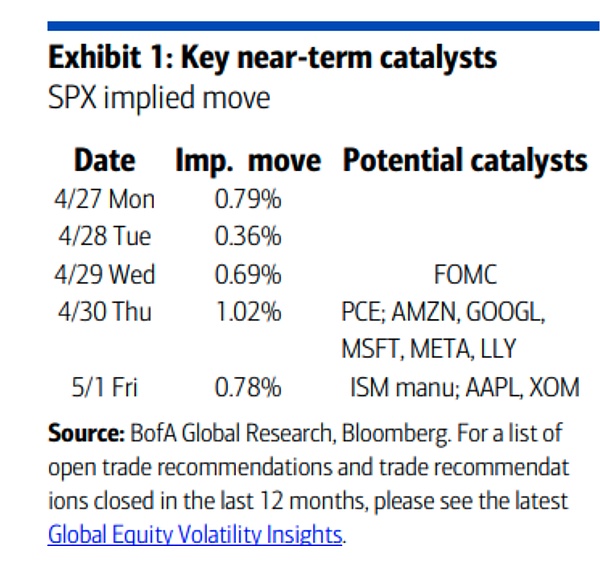Image resolution: width=600 pixels, height=563 pixels.
Task: Open the Global Equity Volatility Insights link
Action: tap(195, 533)
